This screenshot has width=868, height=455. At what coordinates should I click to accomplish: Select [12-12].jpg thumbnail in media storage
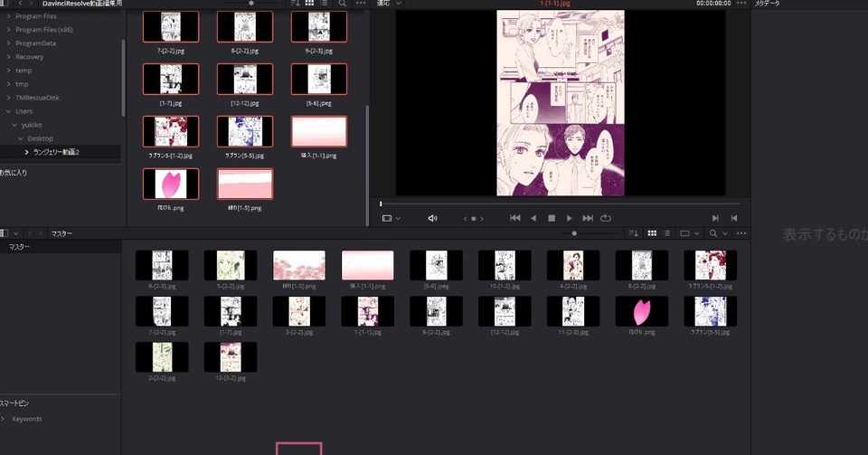(x=245, y=79)
